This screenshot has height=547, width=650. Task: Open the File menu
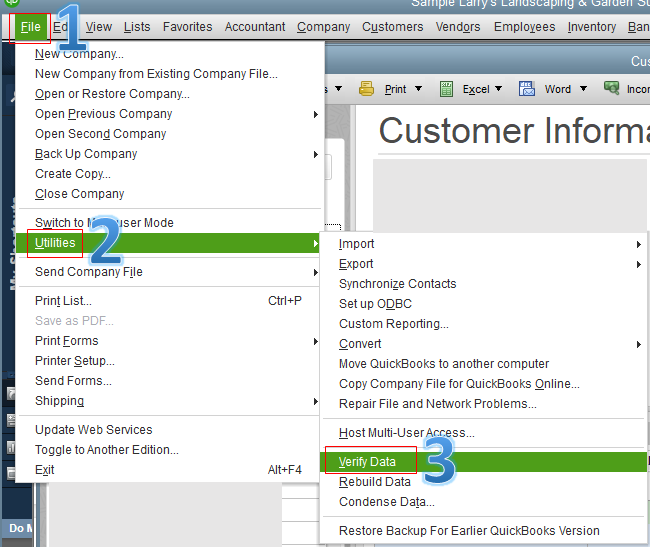[x=30, y=27]
